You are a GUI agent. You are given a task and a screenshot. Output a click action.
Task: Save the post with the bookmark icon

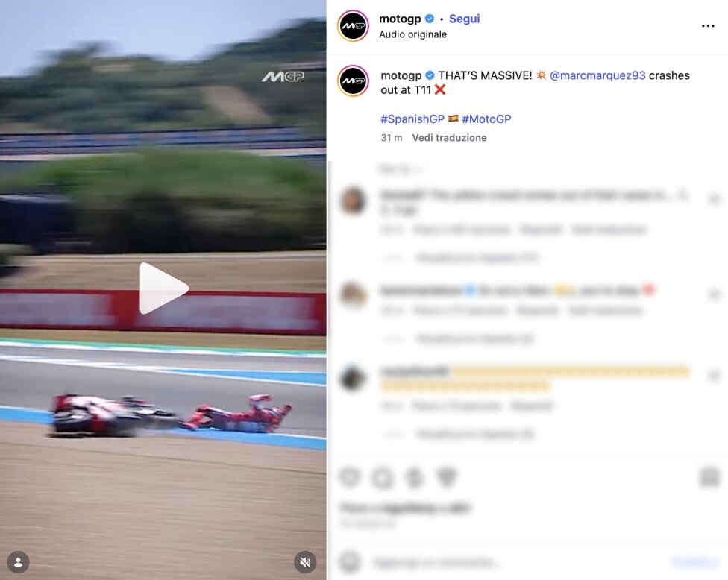[x=709, y=477]
